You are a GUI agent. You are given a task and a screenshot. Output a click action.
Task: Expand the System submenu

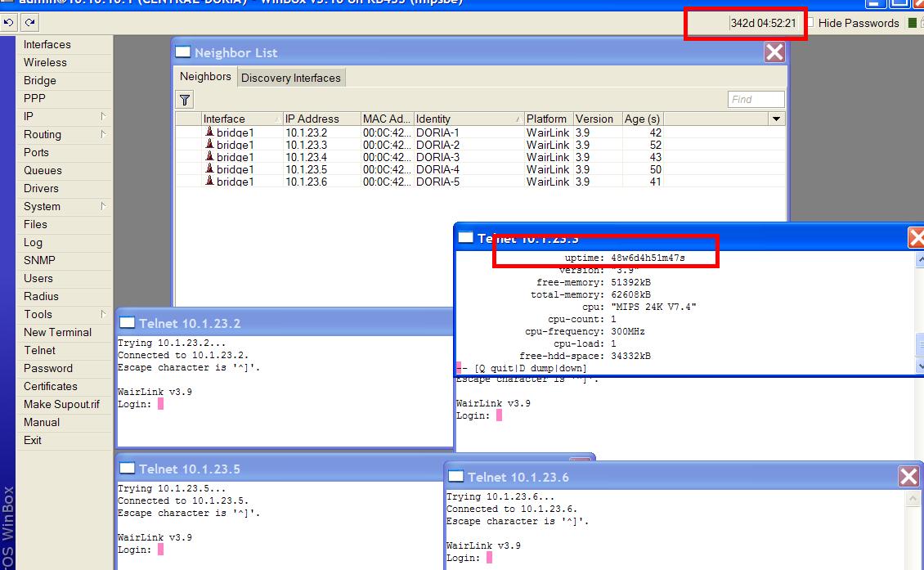click(x=103, y=206)
